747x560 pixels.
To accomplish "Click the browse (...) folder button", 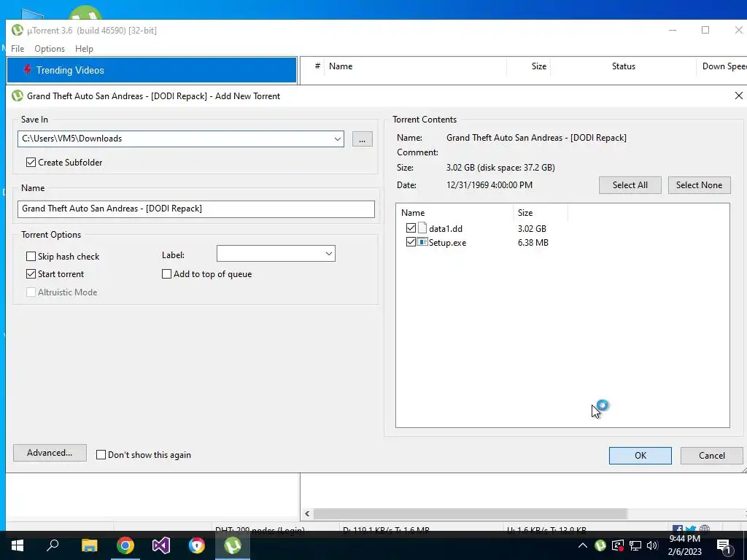I will (362, 139).
